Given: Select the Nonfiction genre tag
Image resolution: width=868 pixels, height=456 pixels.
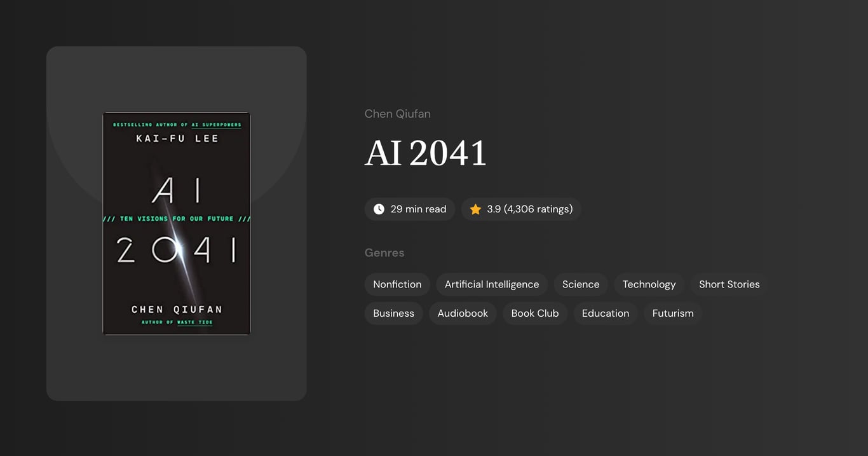Looking at the screenshot, I should pos(397,284).
